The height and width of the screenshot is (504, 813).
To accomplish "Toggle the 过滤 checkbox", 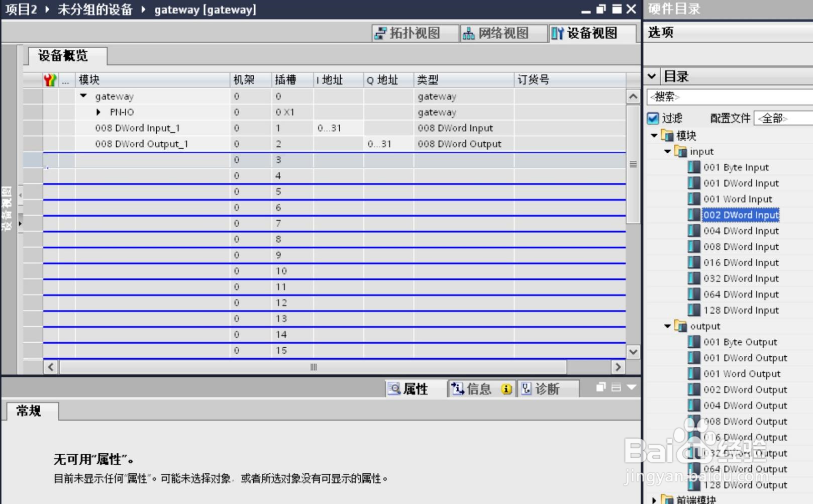I will tap(653, 119).
